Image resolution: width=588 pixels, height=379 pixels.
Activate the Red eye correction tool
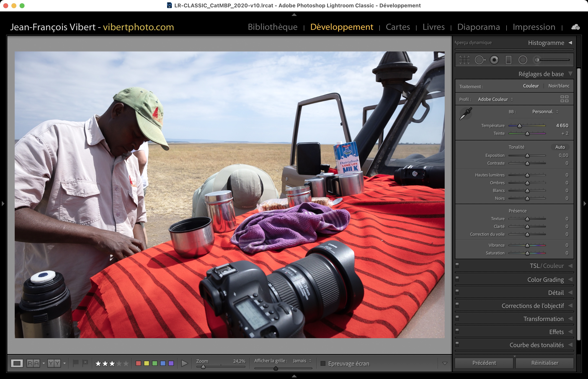tap(494, 60)
